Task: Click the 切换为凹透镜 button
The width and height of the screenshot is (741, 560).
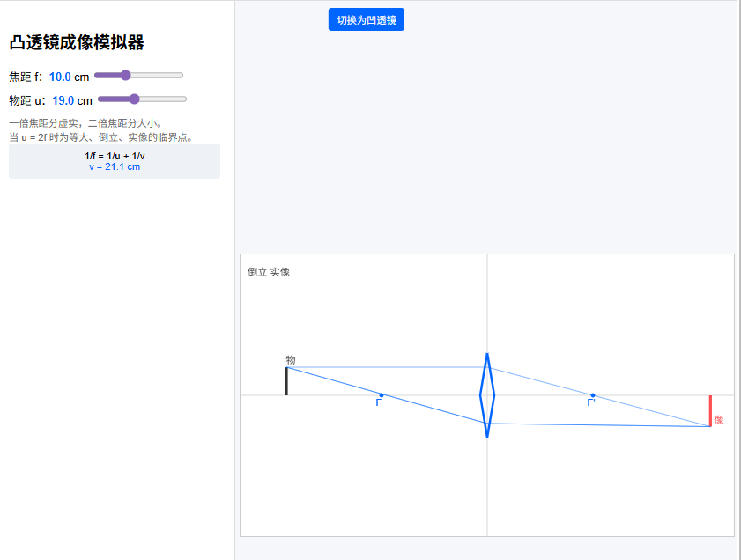Action: (x=366, y=20)
